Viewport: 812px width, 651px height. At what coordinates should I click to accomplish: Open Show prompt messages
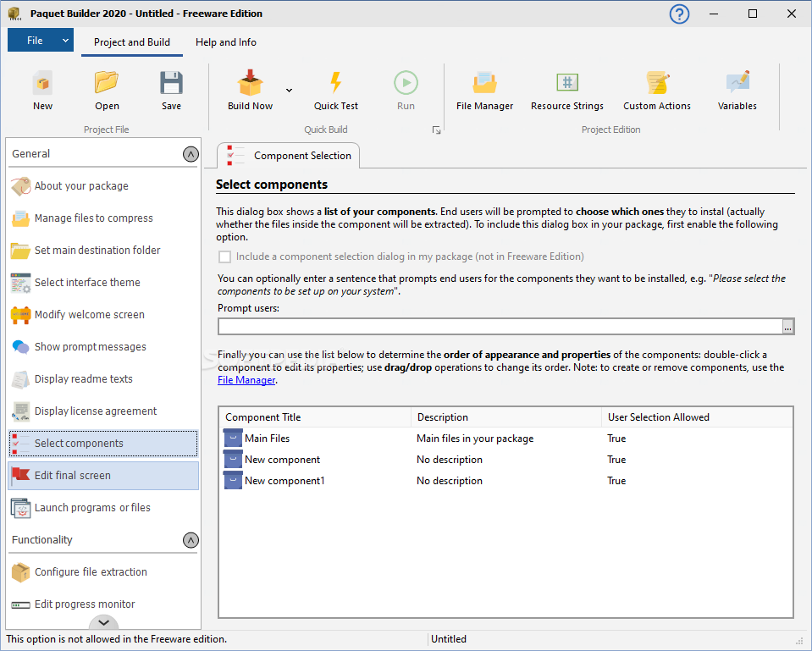(x=103, y=346)
